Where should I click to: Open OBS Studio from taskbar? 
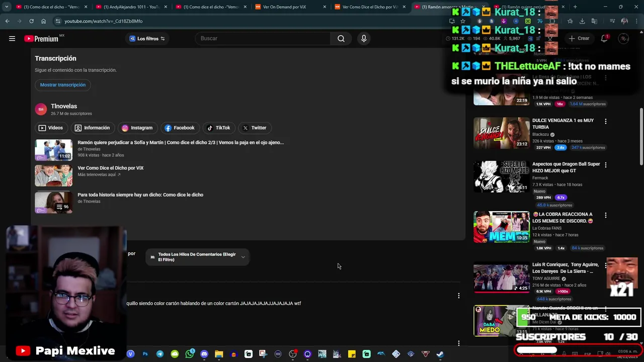click(x=293, y=354)
